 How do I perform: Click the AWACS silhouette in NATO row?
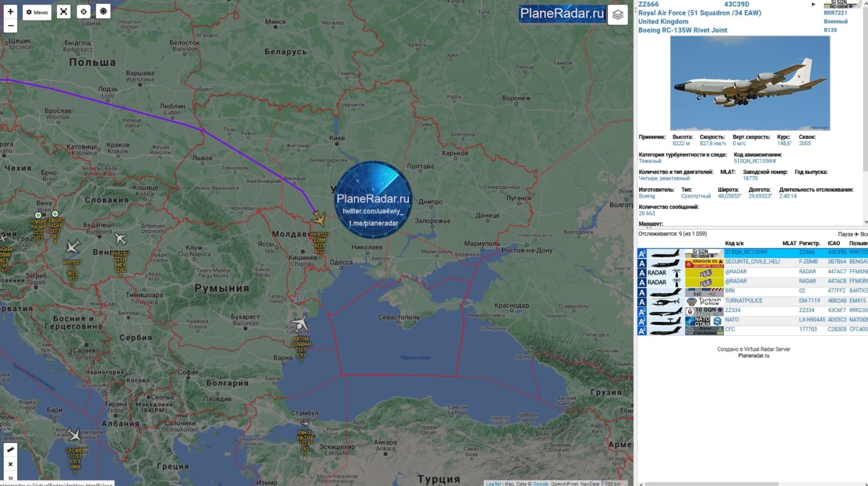666,321
